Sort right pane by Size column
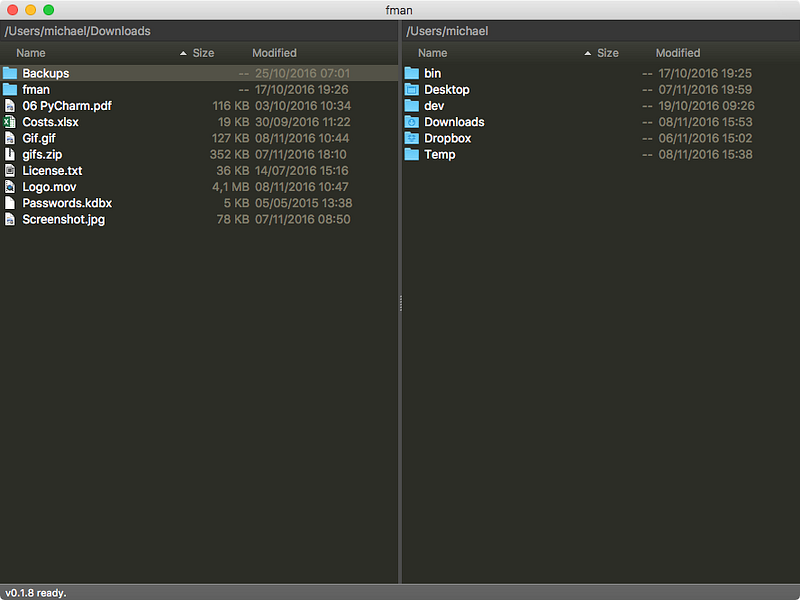800x600 pixels. (x=608, y=53)
